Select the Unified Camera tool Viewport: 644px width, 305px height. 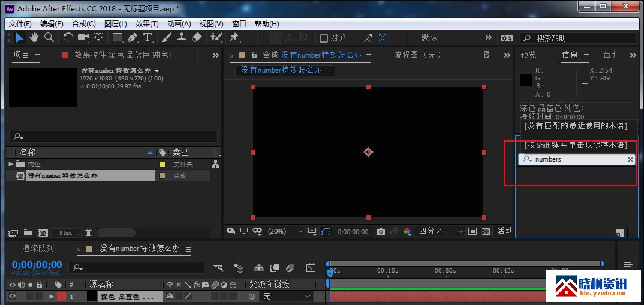(x=83, y=38)
